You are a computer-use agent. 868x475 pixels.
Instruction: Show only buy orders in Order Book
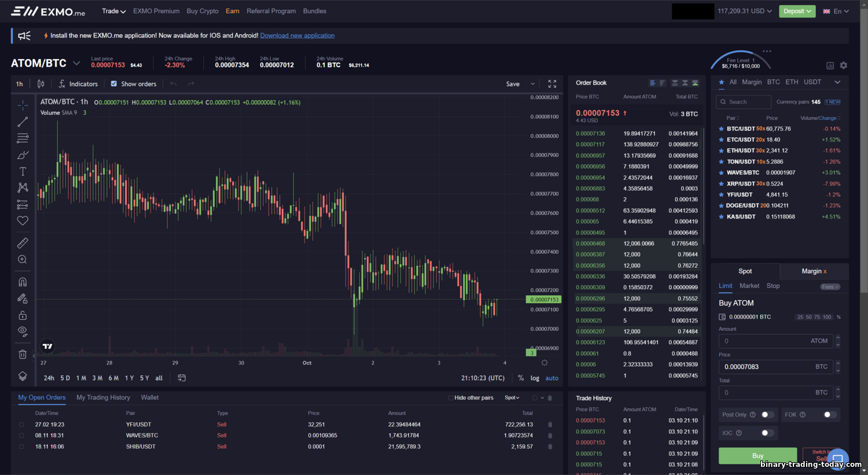(695, 83)
